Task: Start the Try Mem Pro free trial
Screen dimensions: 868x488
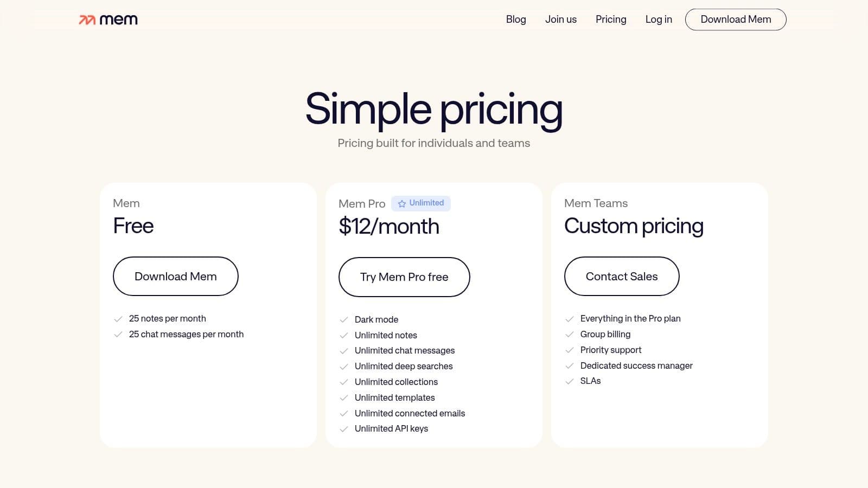Action: pos(404,277)
